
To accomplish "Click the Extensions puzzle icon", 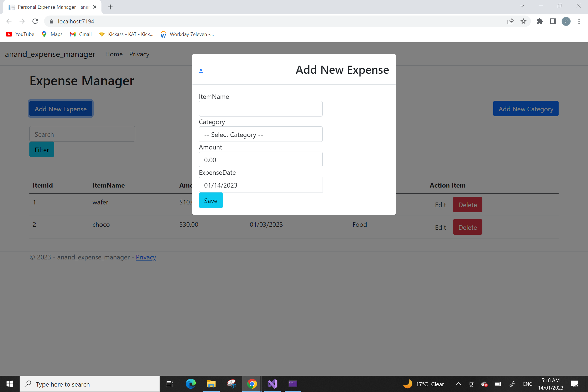I will click(540, 21).
